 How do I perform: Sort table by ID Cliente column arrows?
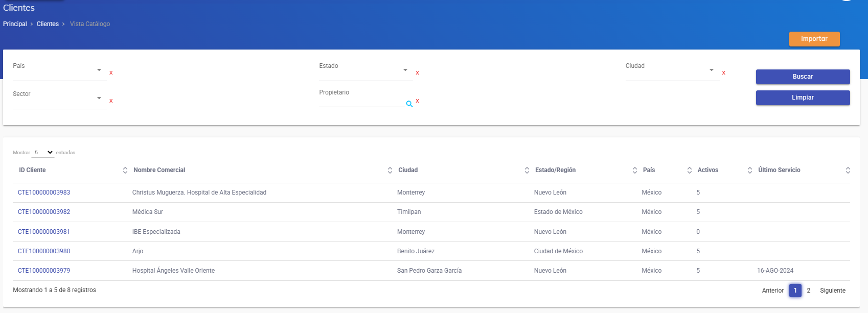pos(125,170)
